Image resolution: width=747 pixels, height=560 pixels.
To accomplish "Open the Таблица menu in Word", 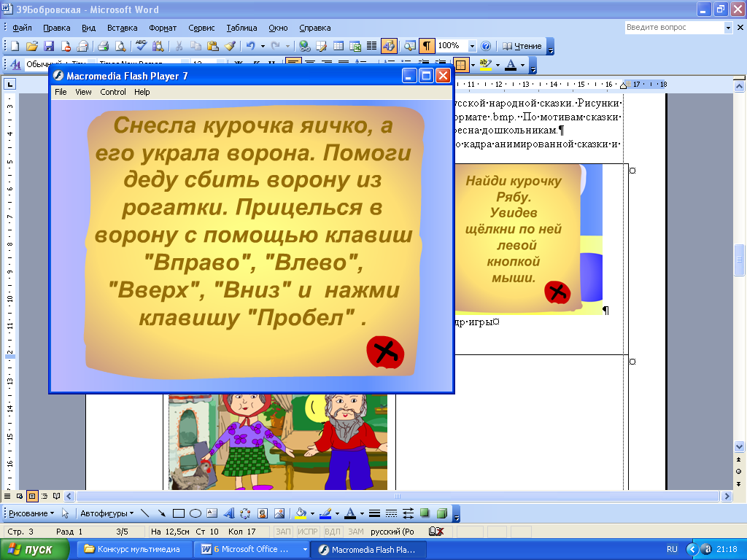I will tap(241, 28).
